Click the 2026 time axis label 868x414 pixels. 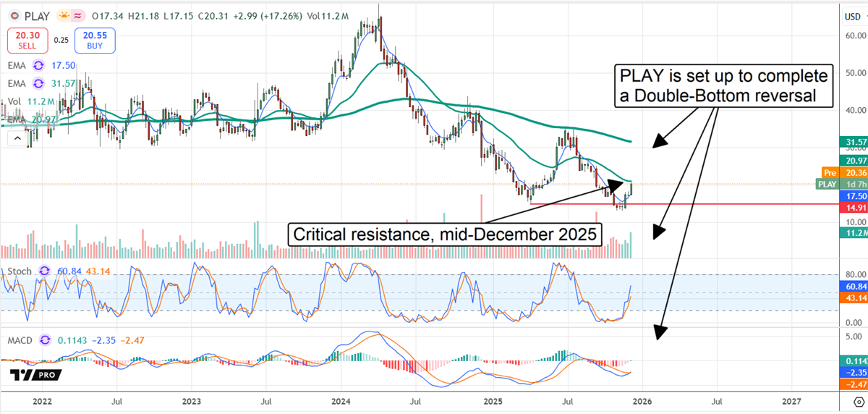tap(642, 400)
